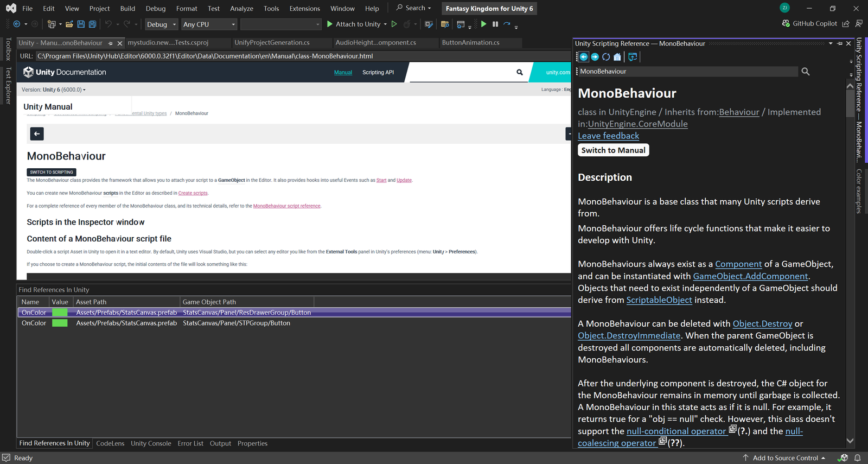Image resolution: width=868 pixels, height=464 pixels.
Task: Toggle pin on Unity Manual document tab
Action: (x=111, y=43)
